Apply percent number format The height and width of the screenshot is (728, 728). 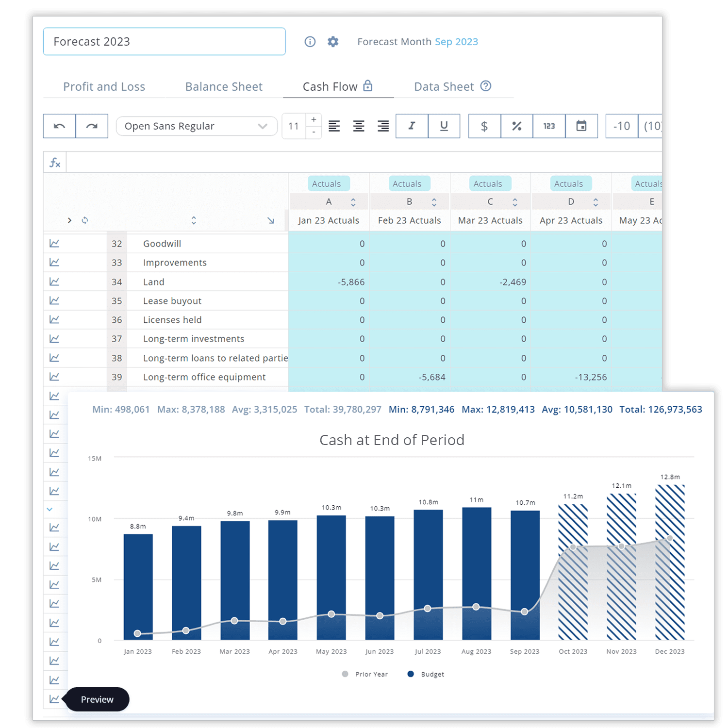(516, 126)
